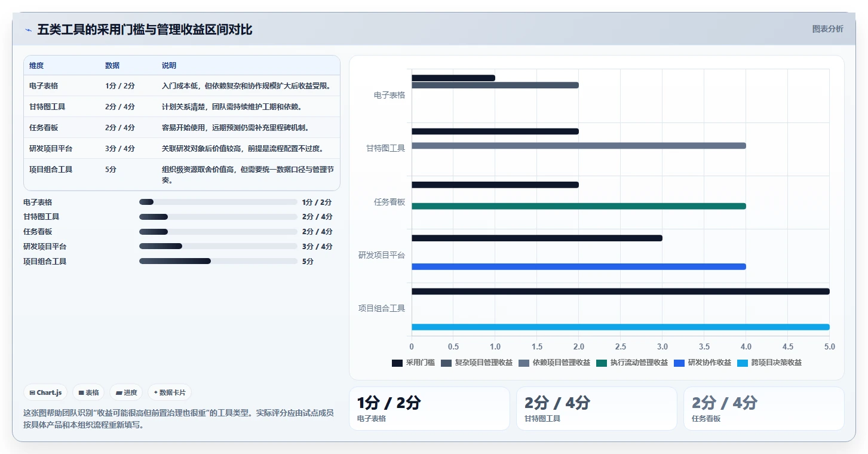The image size is (868, 454).
Task: Click the 5分 value beside the progress bar
Action: [308, 262]
